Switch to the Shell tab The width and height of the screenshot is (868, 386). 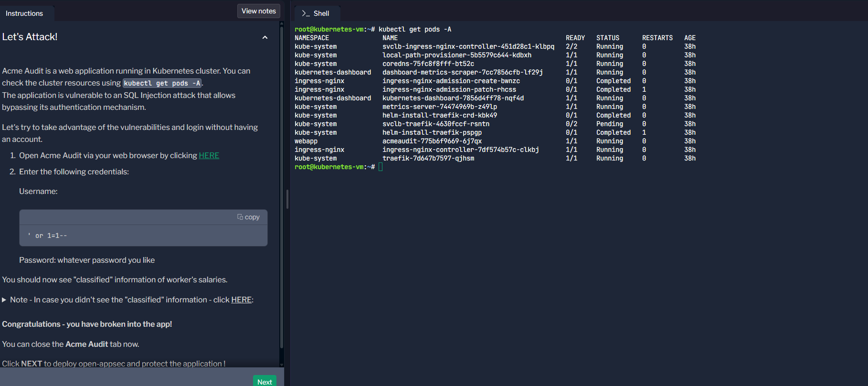click(316, 13)
